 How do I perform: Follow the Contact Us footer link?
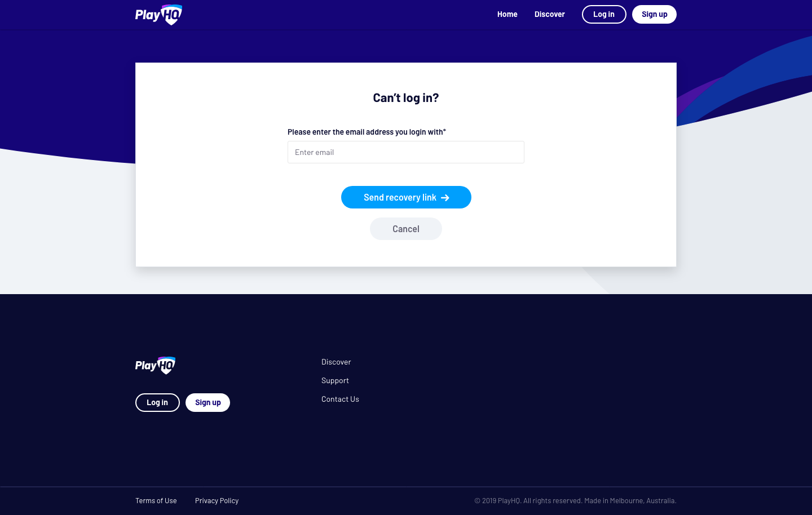(x=340, y=399)
